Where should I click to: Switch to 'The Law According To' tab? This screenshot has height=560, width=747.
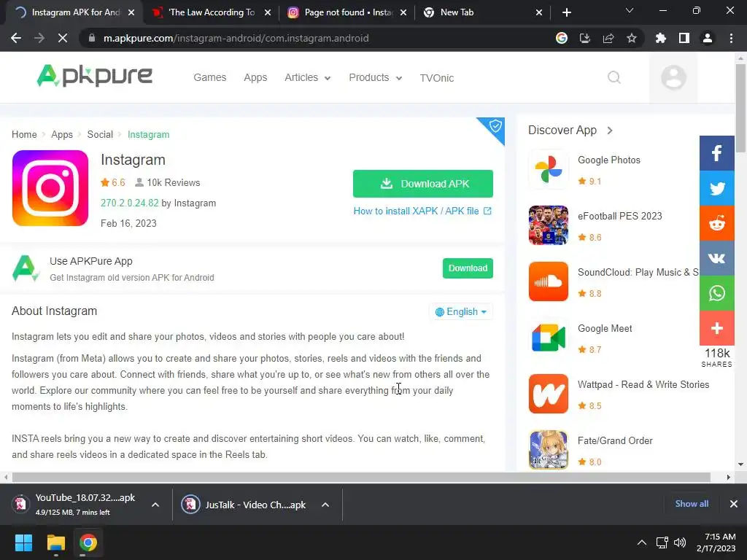click(211, 12)
